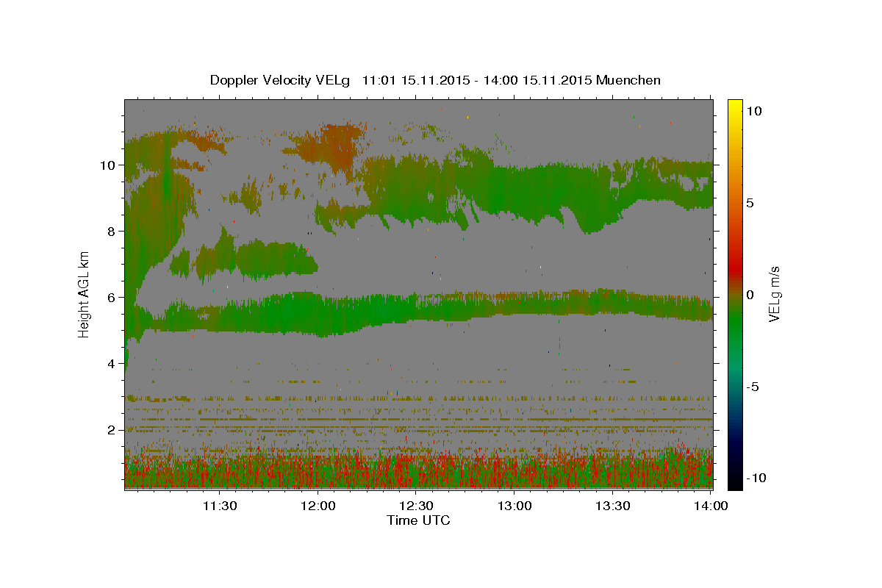882x588 pixels.
Task: Click the '14:00' time tick label
Action: (x=711, y=506)
